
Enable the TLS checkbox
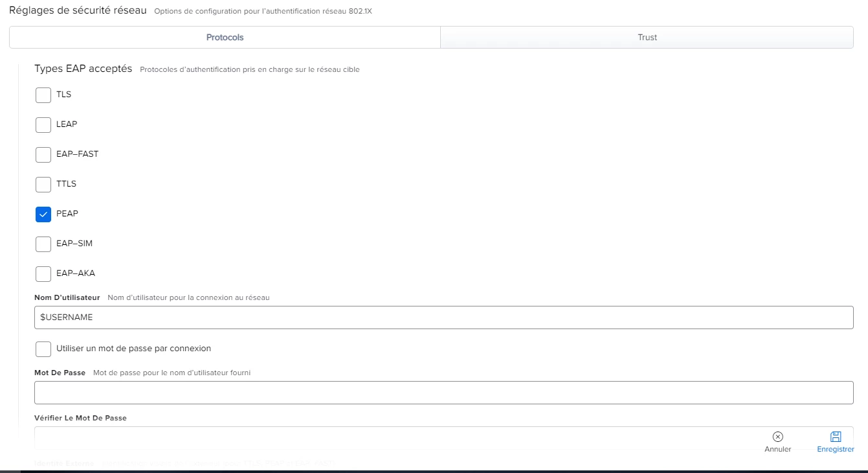43,95
